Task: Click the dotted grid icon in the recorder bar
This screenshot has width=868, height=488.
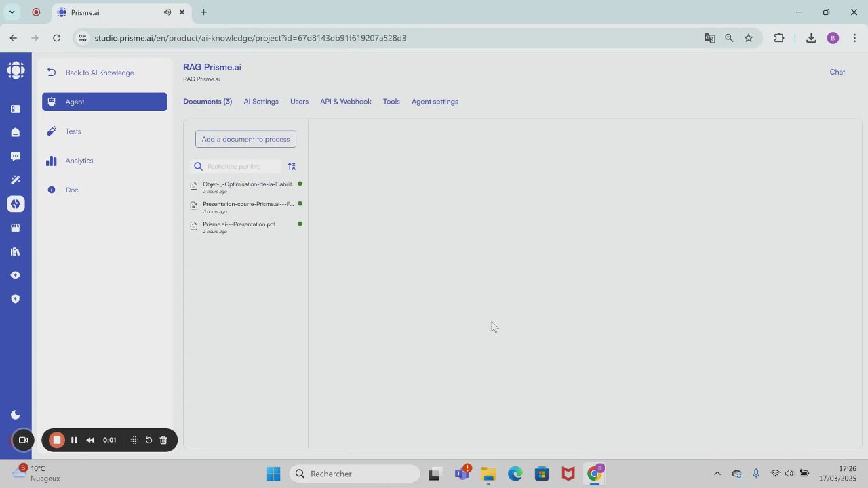Action: tap(134, 440)
